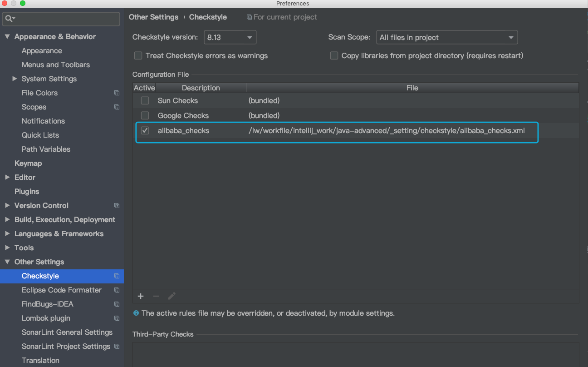Click the pencil icon to edit configuration

[171, 296]
